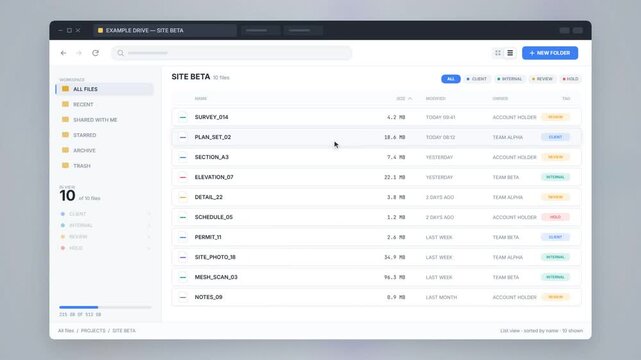Click the All Files folder icon

[x=65, y=89]
